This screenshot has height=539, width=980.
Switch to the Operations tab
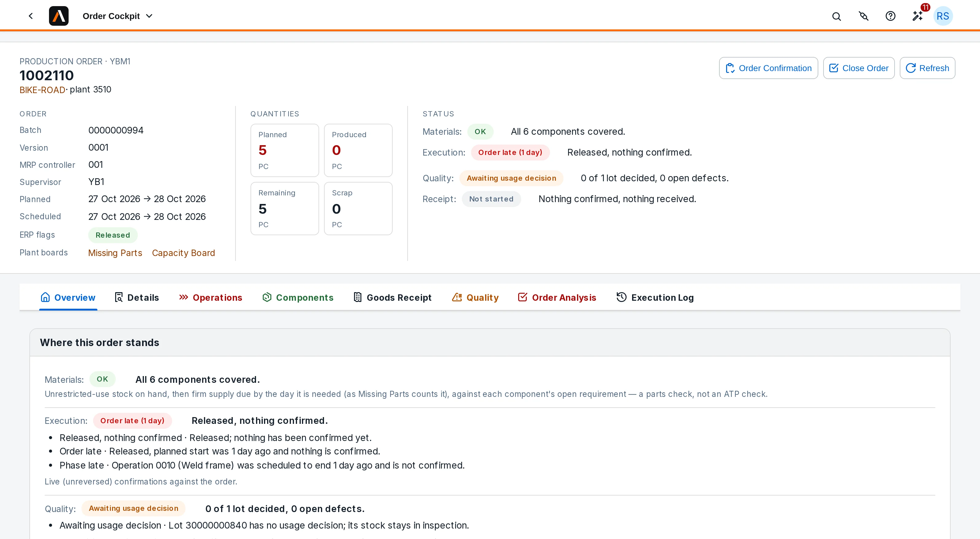(x=210, y=297)
